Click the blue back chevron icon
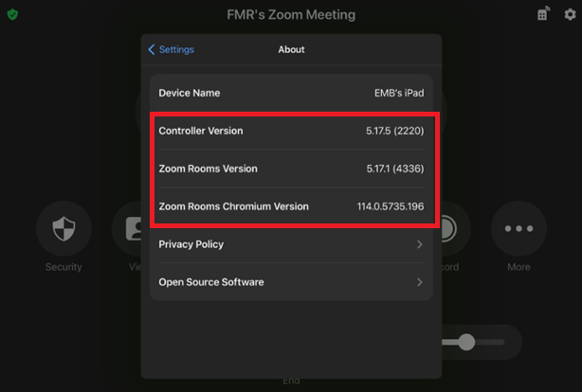This screenshot has height=392, width=582. coord(152,49)
